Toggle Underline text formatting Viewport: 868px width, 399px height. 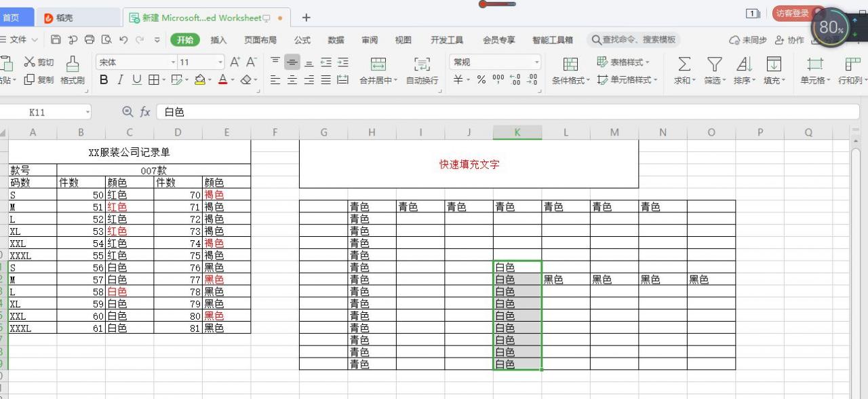point(137,80)
